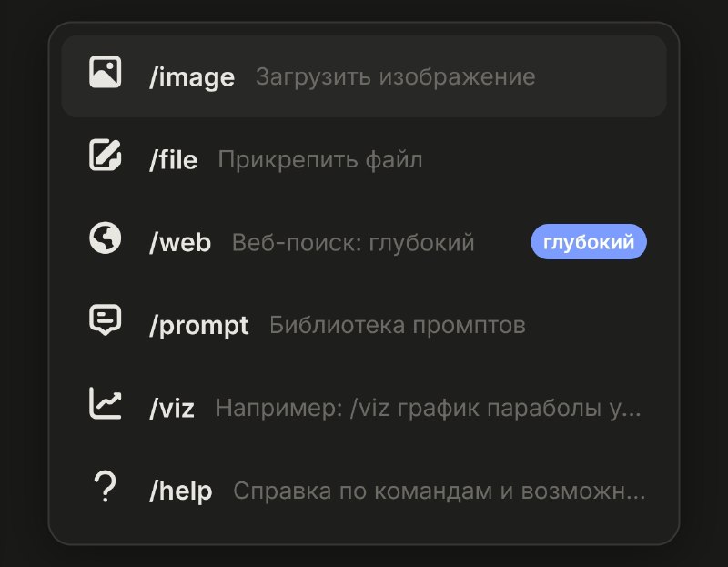The image size is (728, 567).
Task: Click the Библиотека промптов description text
Action: click(398, 326)
